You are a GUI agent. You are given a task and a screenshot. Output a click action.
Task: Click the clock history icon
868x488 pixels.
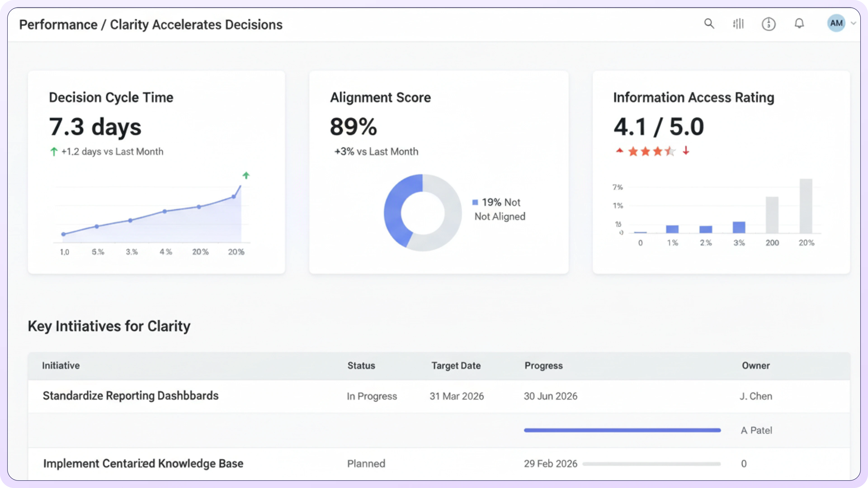point(769,24)
